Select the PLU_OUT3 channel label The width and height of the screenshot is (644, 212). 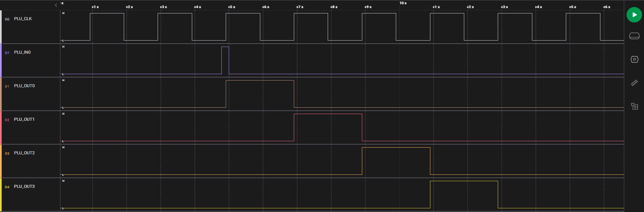coord(24,187)
